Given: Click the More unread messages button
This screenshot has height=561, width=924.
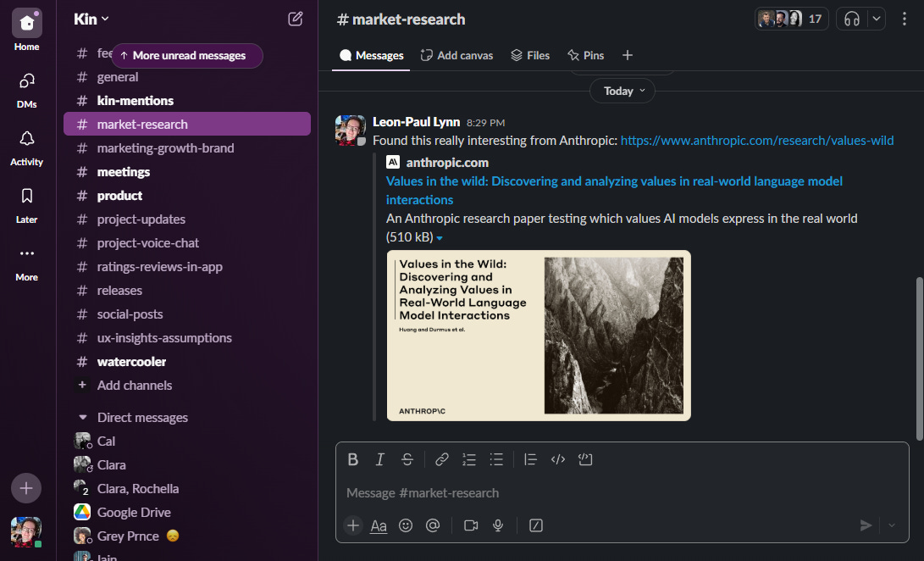Looking at the screenshot, I should (187, 55).
